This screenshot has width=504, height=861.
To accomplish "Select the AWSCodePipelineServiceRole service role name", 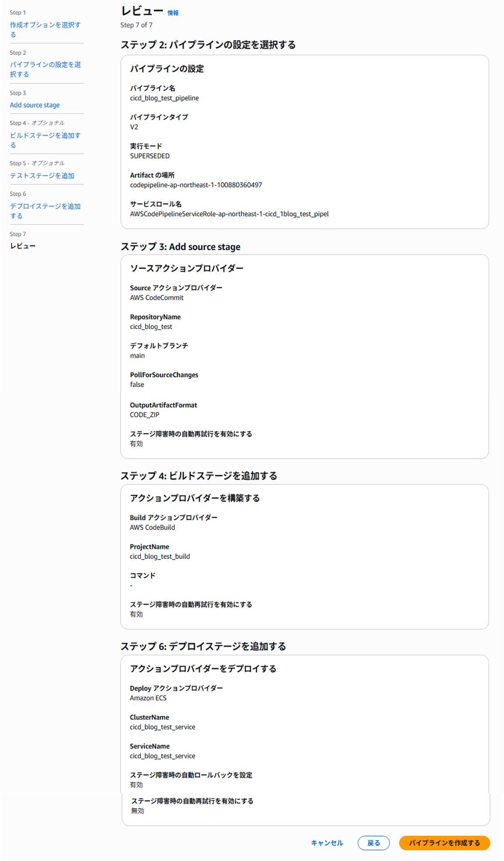I will (x=229, y=214).
